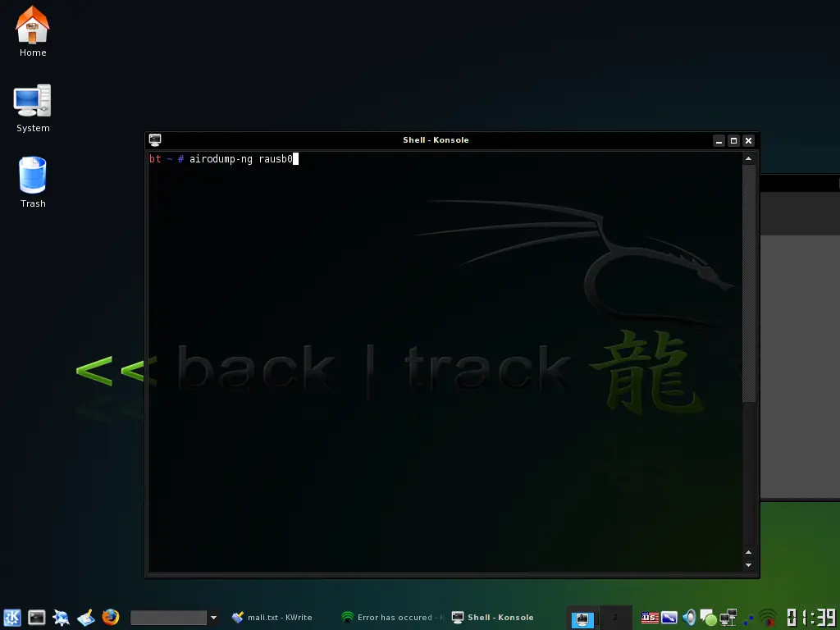Select virtual desktop 1 in pager

pos(583,618)
